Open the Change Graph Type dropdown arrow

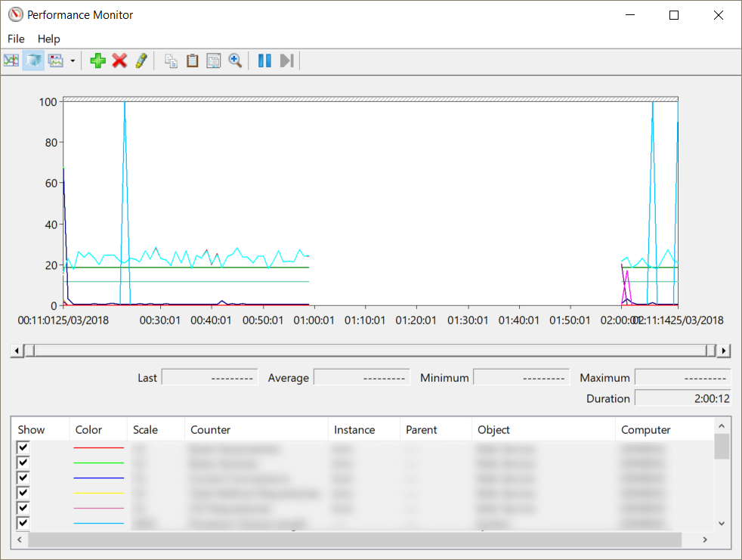coord(73,60)
